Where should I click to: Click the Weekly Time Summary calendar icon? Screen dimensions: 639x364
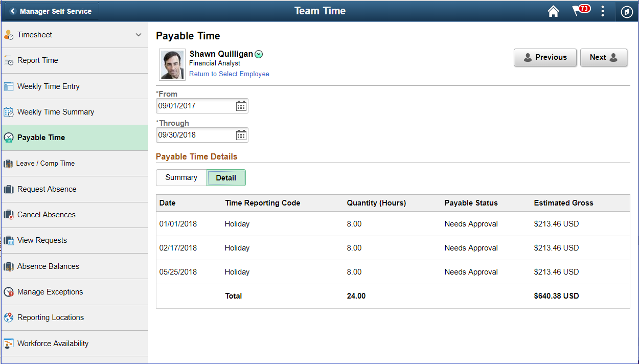(9, 112)
